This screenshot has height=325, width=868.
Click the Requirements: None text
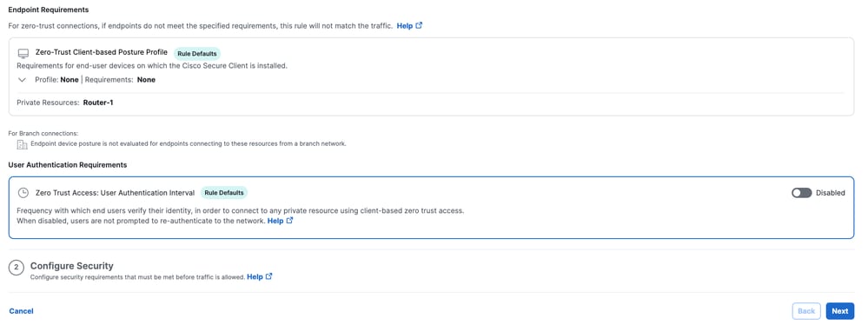pyautogui.click(x=120, y=80)
